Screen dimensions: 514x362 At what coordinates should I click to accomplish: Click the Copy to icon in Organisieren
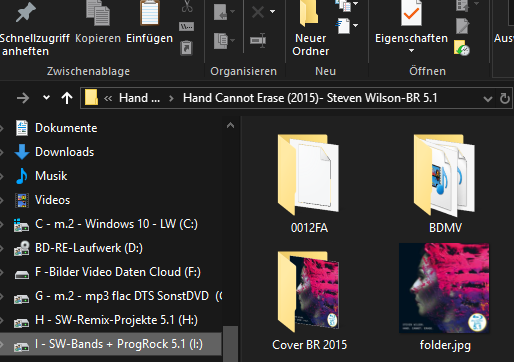pyautogui.click(x=220, y=41)
